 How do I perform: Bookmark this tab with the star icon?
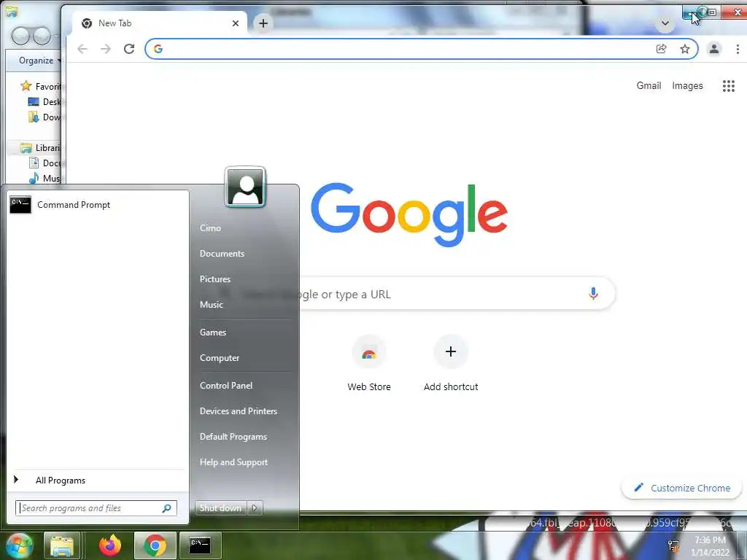684,49
